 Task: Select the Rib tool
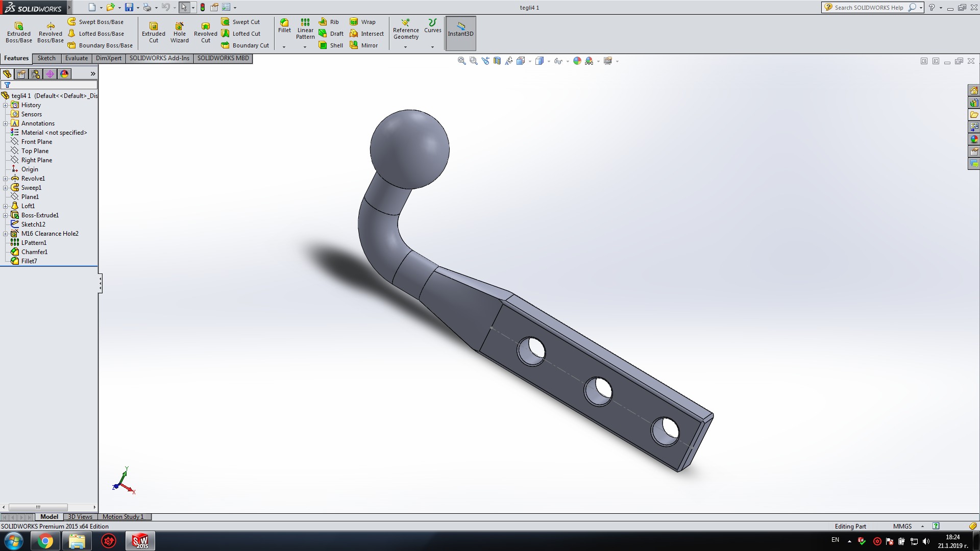point(329,22)
